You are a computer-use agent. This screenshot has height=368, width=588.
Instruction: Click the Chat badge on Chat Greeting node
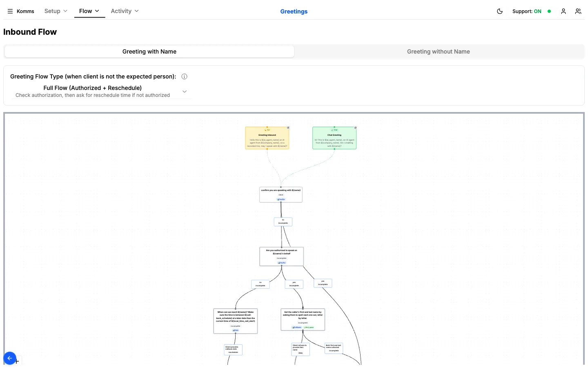point(334,130)
